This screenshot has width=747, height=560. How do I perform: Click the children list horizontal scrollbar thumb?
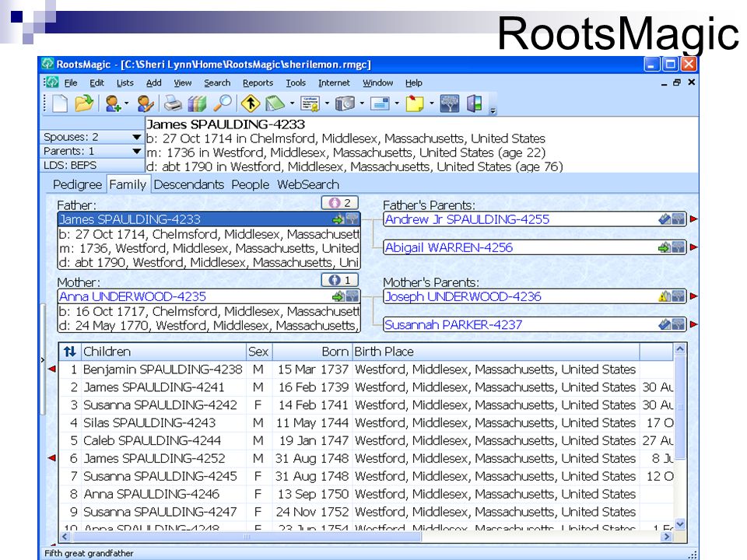247,537
